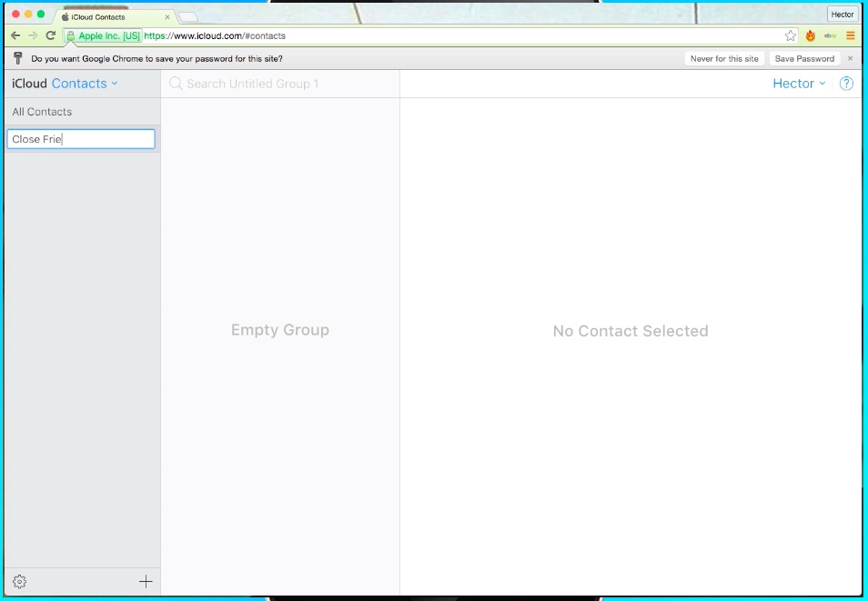Viewport: 868px width, 601px height.
Task: Open the flame extension icon
Action: click(x=811, y=36)
